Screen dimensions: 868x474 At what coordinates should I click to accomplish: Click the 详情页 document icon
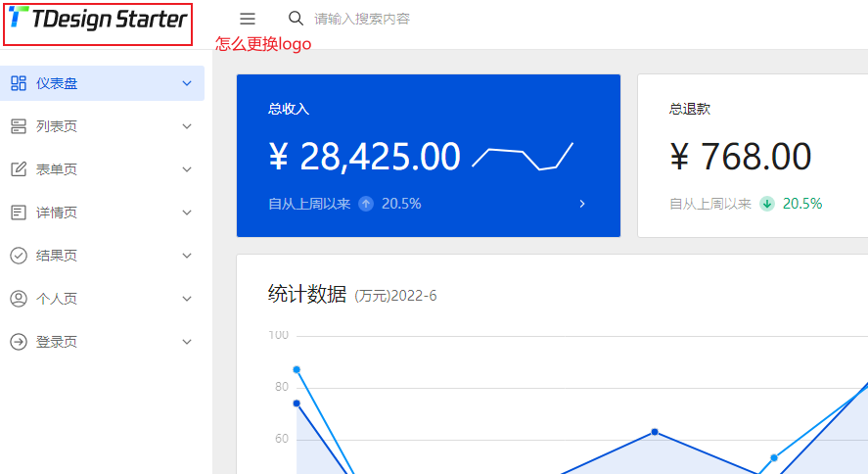click(19, 213)
